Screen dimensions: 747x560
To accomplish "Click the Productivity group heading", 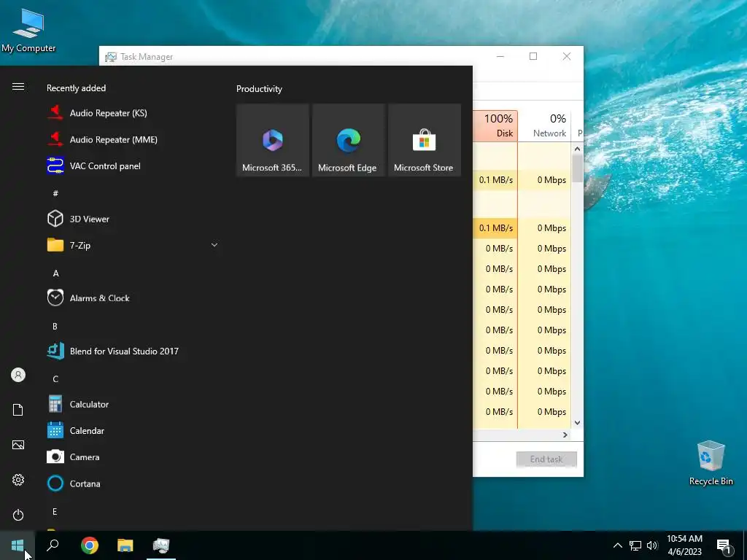I will click(259, 89).
